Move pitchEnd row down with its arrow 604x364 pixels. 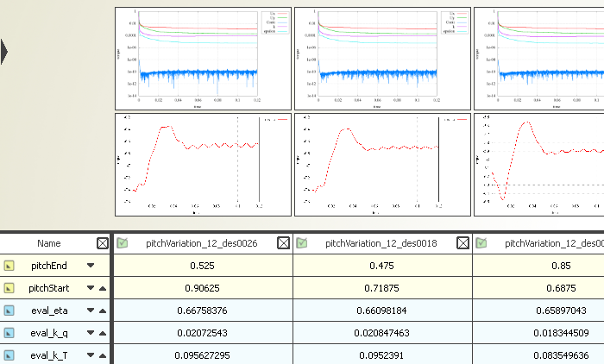pos(91,266)
